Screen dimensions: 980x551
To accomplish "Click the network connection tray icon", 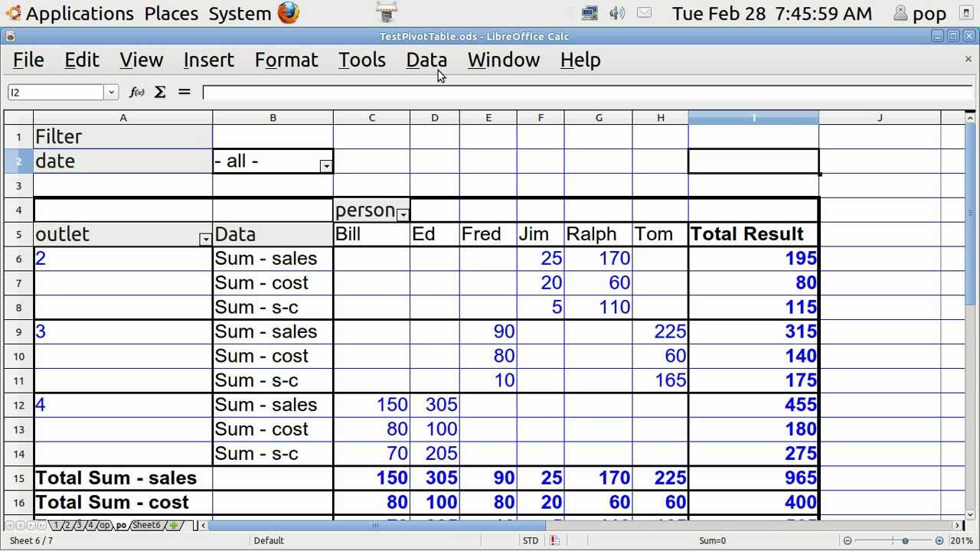I will 590,13.
